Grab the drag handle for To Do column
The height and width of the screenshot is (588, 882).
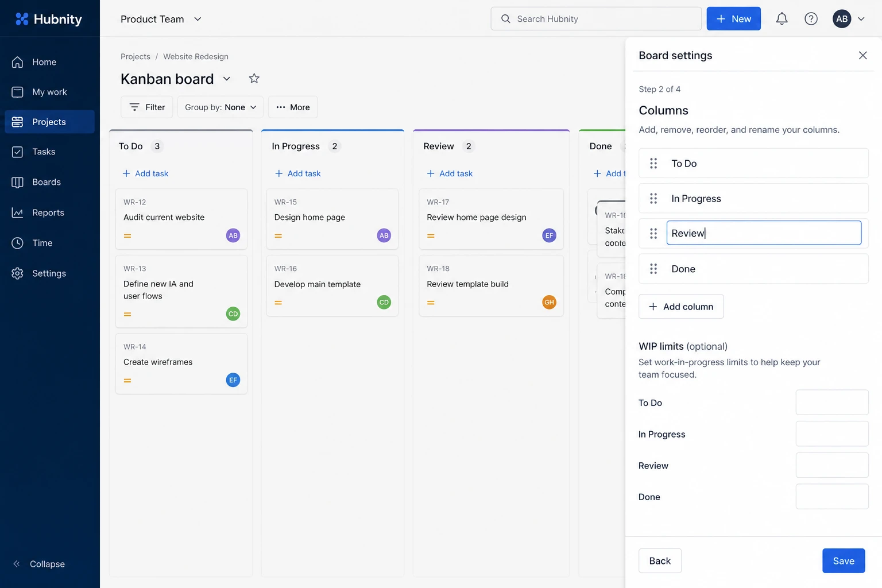[x=653, y=164]
